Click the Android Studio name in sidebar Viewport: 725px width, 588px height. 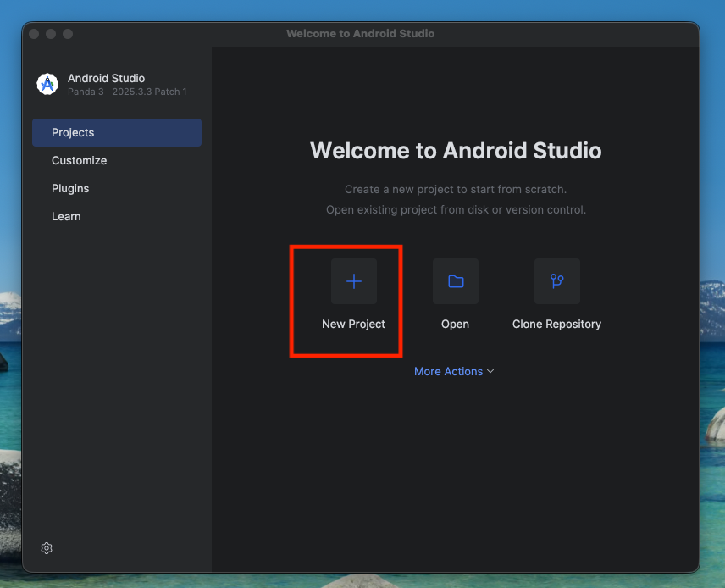[x=107, y=78]
